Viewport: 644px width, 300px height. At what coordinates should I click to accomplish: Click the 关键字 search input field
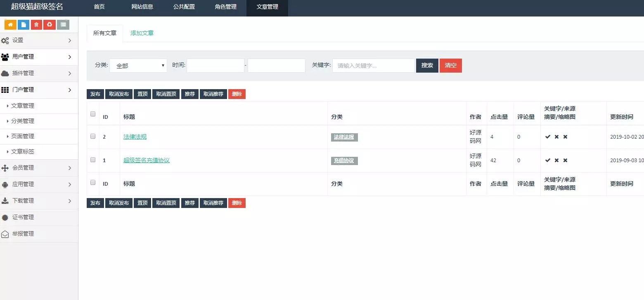pyautogui.click(x=373, y=66)
